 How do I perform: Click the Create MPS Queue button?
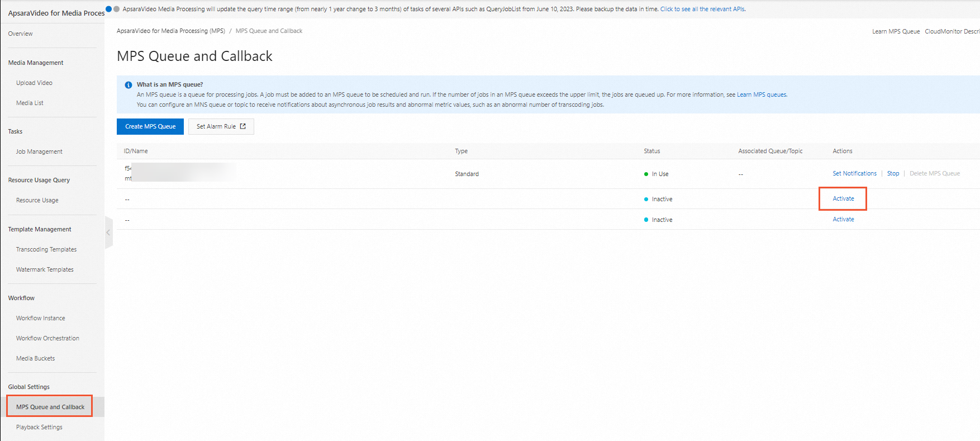click(x=150, y=126)
